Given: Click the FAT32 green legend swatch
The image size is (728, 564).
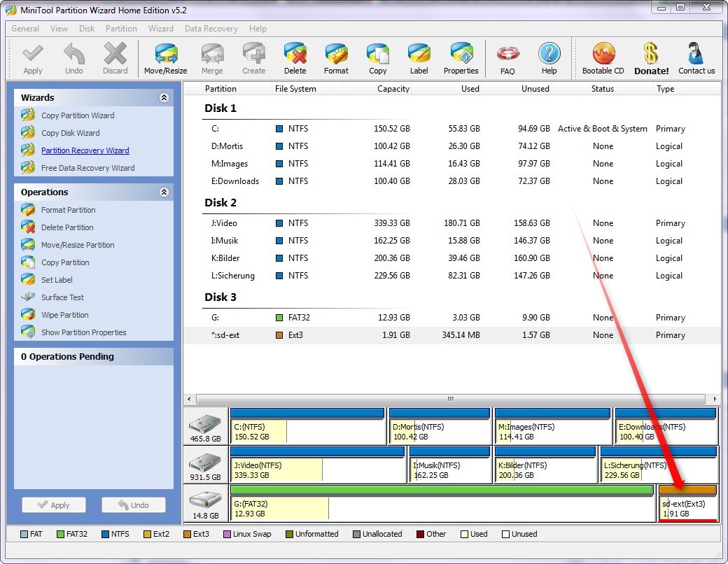Looking at the screenshot, I should (x=60, y=535).
